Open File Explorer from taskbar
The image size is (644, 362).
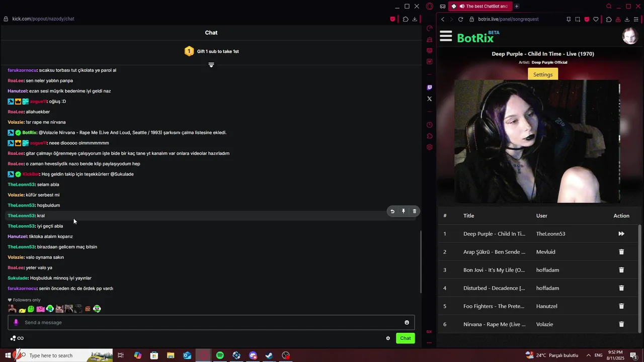pyautogui.click(x=171, y=355)
